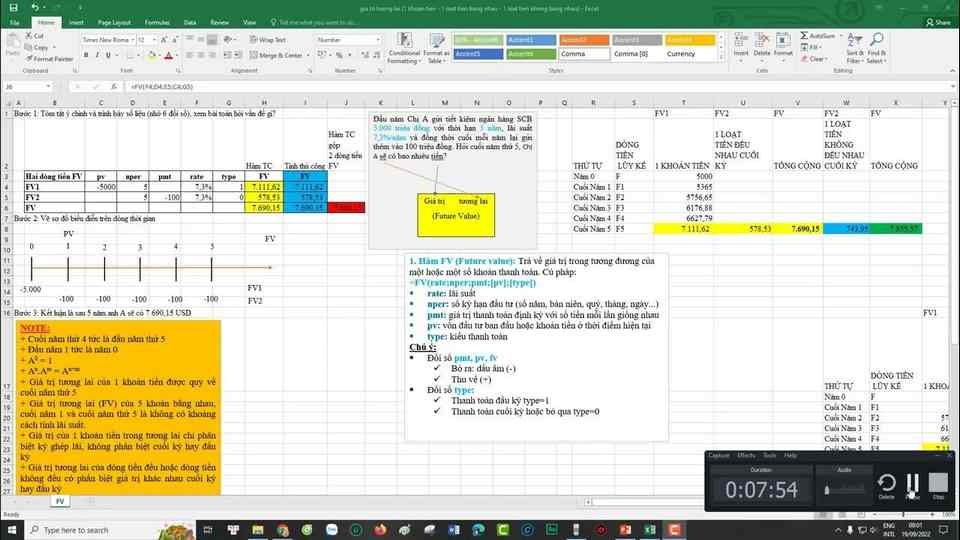Open the font color dropdown arrow
Image resolution: width=960 pixels, height=540 pixels.
click(x=177, y=56)
